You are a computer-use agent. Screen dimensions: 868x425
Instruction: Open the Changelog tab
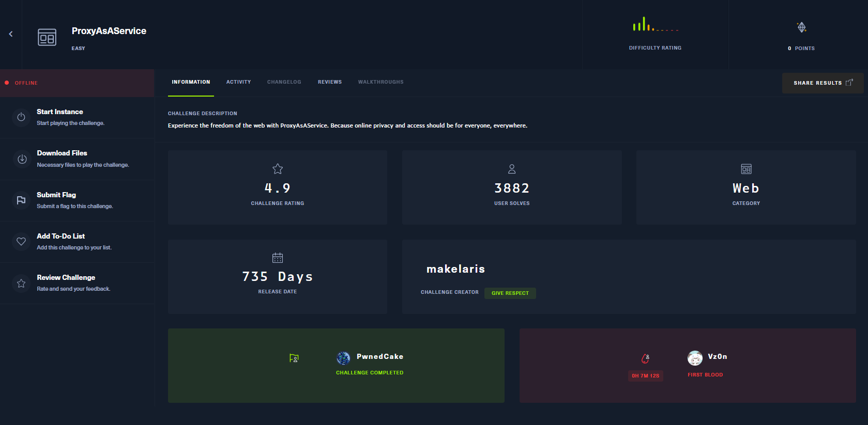pyautogui.click(x=284, y=82)
